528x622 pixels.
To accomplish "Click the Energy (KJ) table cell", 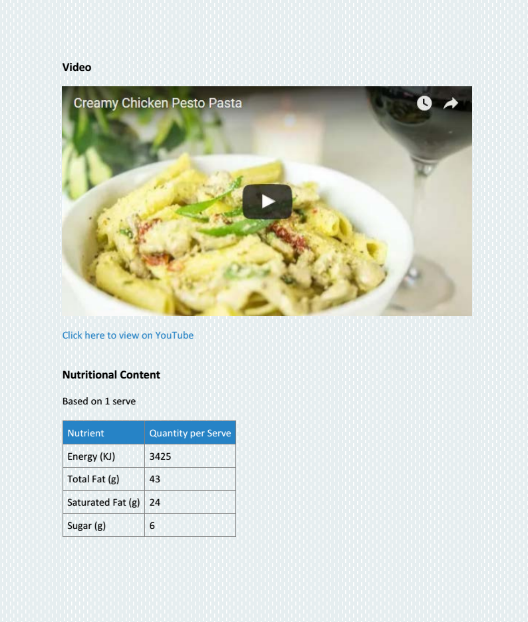I will tap(104, 456).
